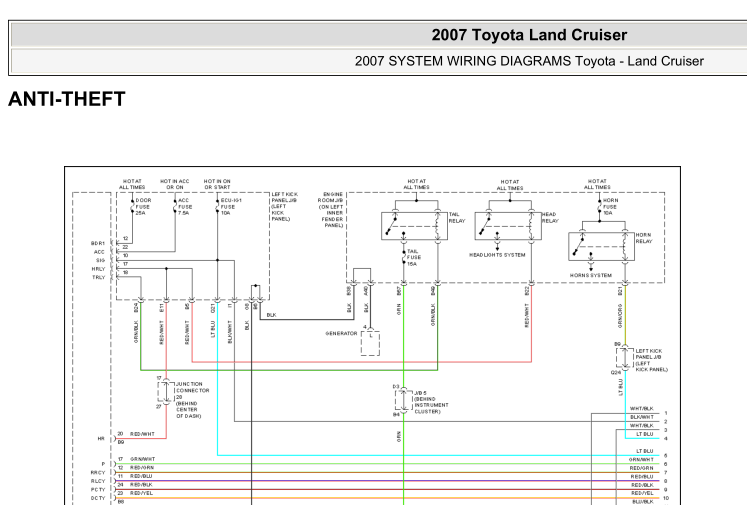The width and height of the screenshot is (747, 505).
Task: Click the "DOOR FUSE 25A" label
Action: coord(143,207)
